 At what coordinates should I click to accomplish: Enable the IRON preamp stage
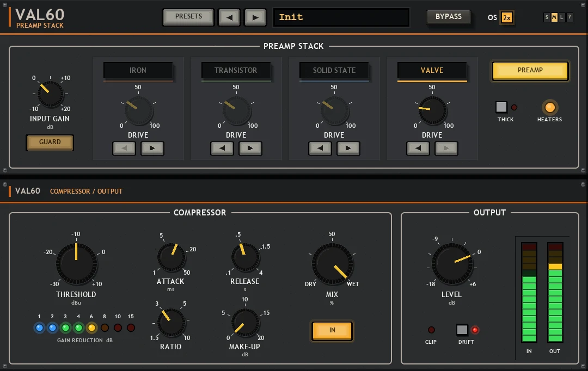[138, 71]
